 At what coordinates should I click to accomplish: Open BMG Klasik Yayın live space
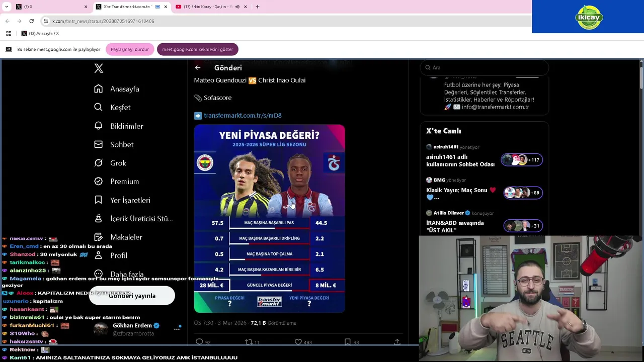(x=484, y=189)
